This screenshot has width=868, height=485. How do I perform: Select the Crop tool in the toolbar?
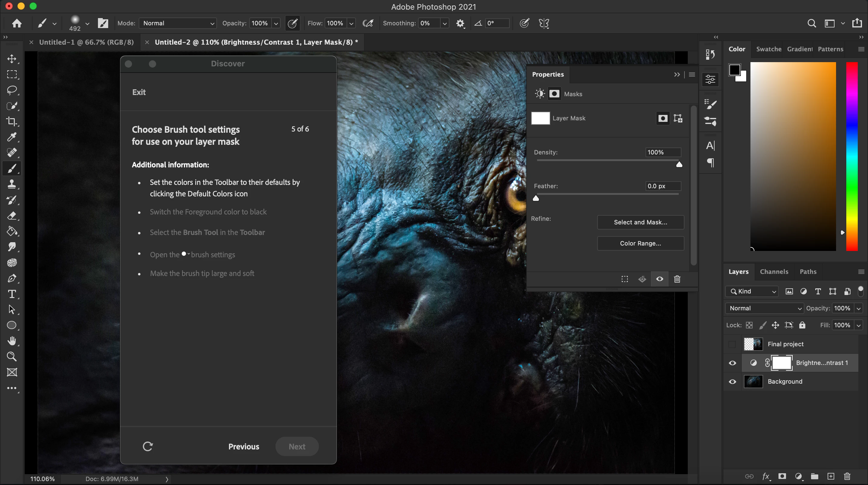pos(12,122)
